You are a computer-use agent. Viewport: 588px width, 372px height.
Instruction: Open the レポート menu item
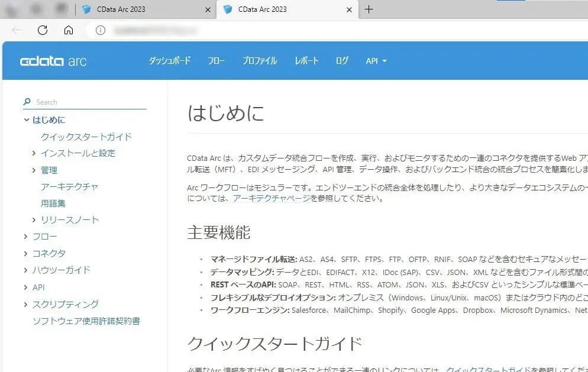pyautogui.click(x=306, y=61)
